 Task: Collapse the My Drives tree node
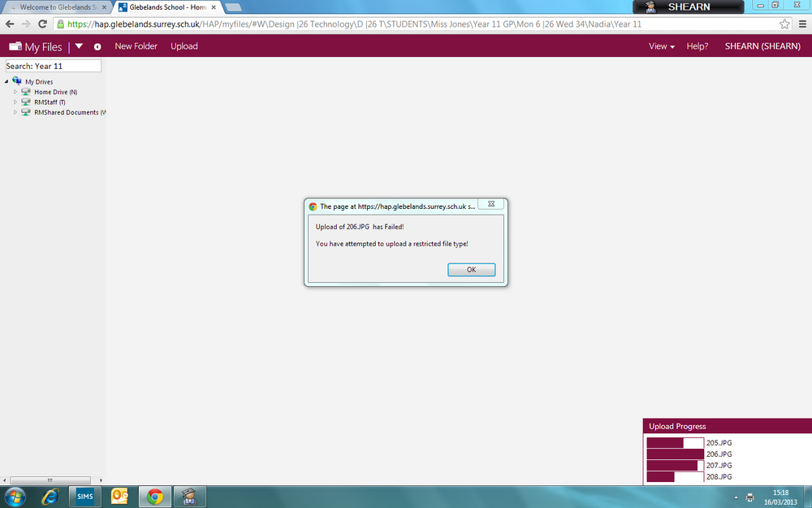6,81
